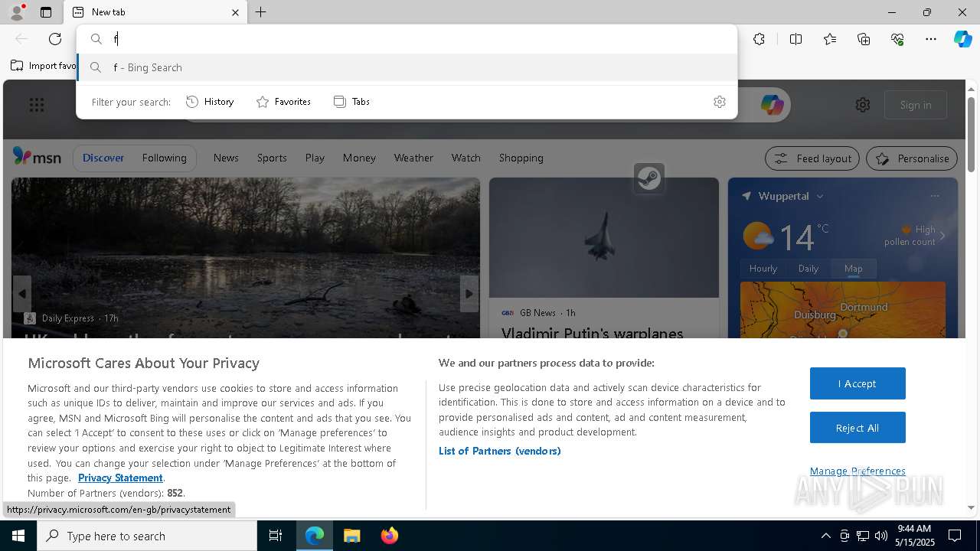Open Manage Preferences link
Screen dimensions: 980x551
click(857, 471)
